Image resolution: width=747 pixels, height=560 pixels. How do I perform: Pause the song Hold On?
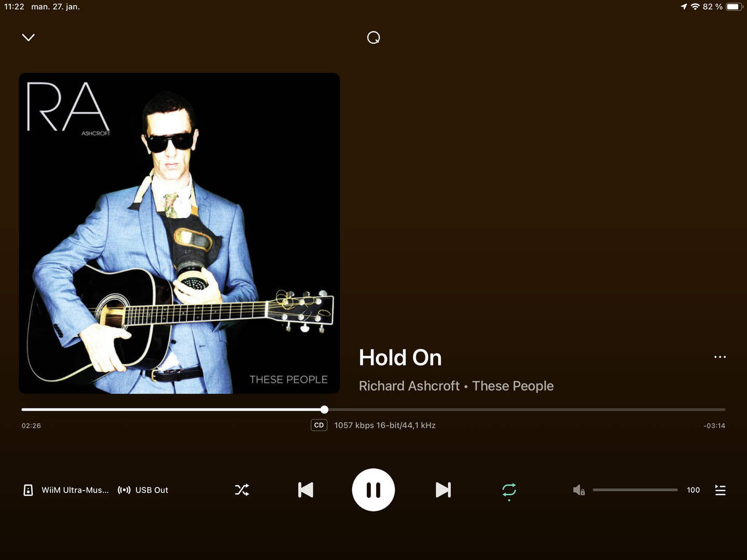(x=374, y=490)
